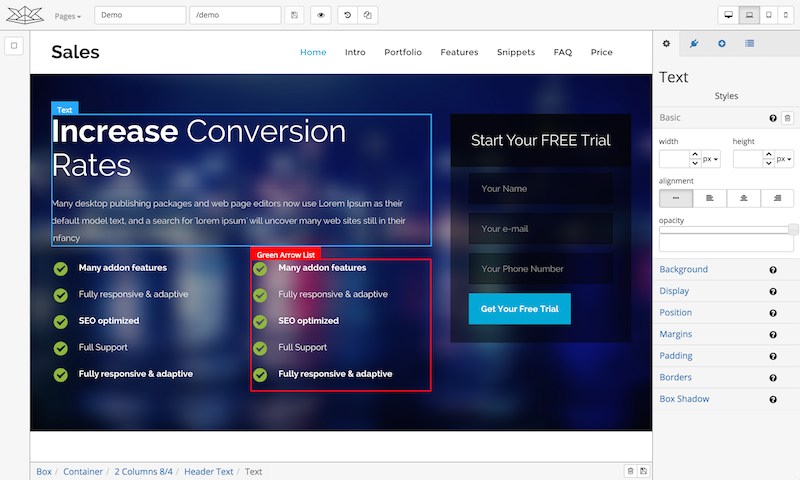Image resolution: width=800 pixels, height=480 pixels.
Task: Select left alignment option
Action: (710, 198)
